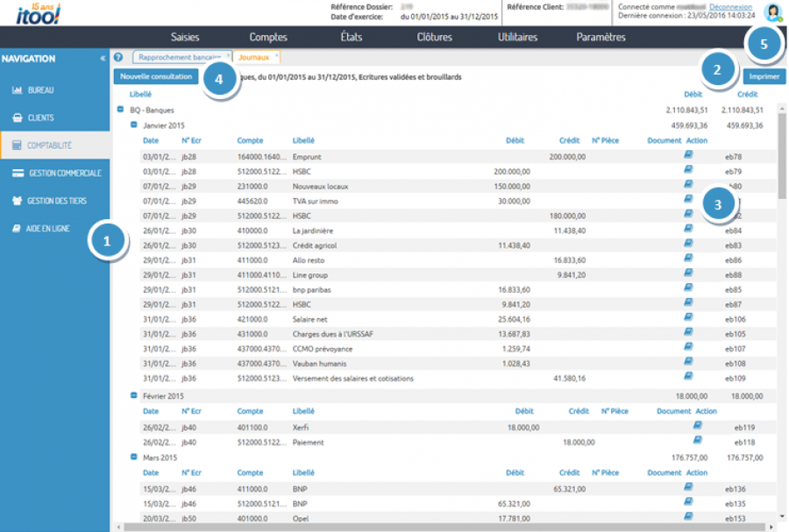Switch to the Rapprochement bancaire tab
The image size is (789, 532).
pyautogui.click(x=178, y=56)
